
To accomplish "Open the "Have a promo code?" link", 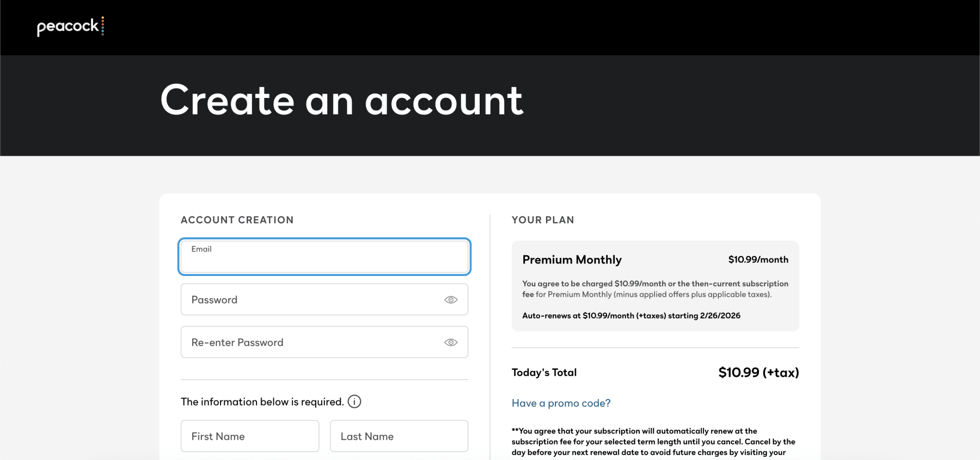I will (x=561, y=403).
